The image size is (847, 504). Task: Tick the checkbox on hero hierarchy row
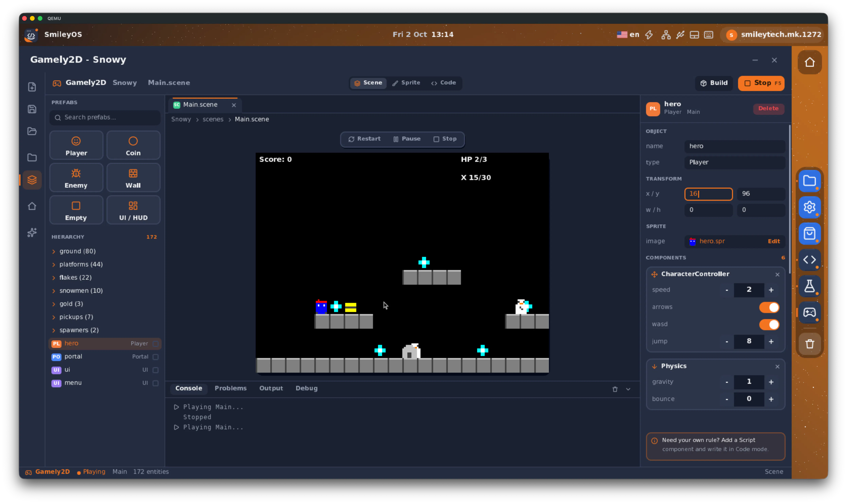point(156,343)
